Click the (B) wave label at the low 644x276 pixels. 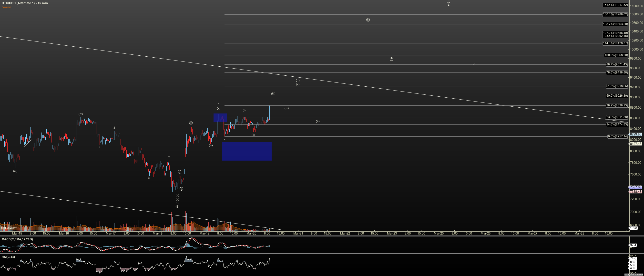pos(177,207)
